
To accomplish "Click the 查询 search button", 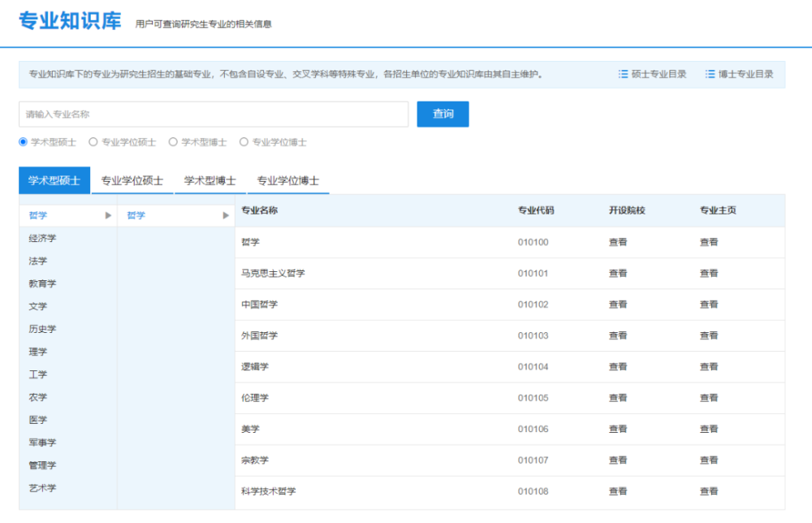I will [x=443, y=114].
